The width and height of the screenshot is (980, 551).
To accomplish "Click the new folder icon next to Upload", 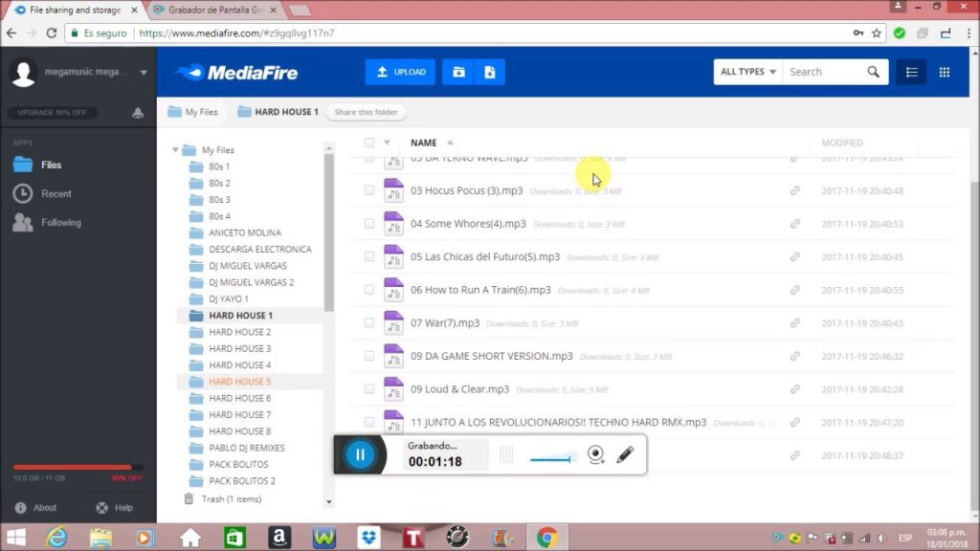I will (458, 72).
